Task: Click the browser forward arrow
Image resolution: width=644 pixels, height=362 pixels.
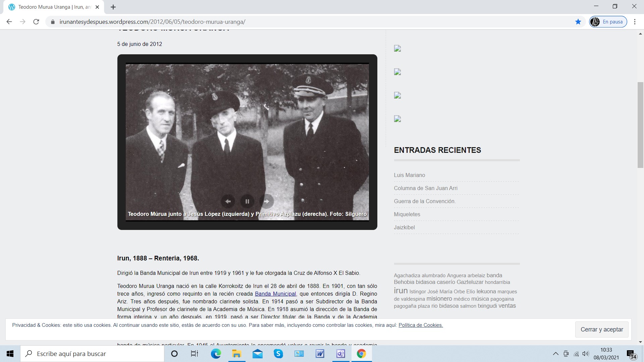Action: pyautogui.click(x=22, y=22)
